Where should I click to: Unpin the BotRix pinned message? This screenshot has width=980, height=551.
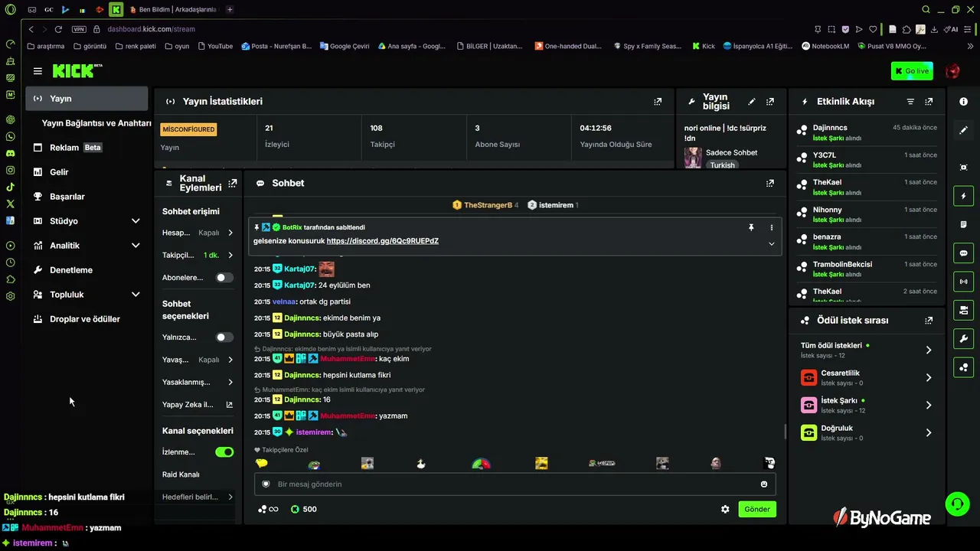[751, 227]
